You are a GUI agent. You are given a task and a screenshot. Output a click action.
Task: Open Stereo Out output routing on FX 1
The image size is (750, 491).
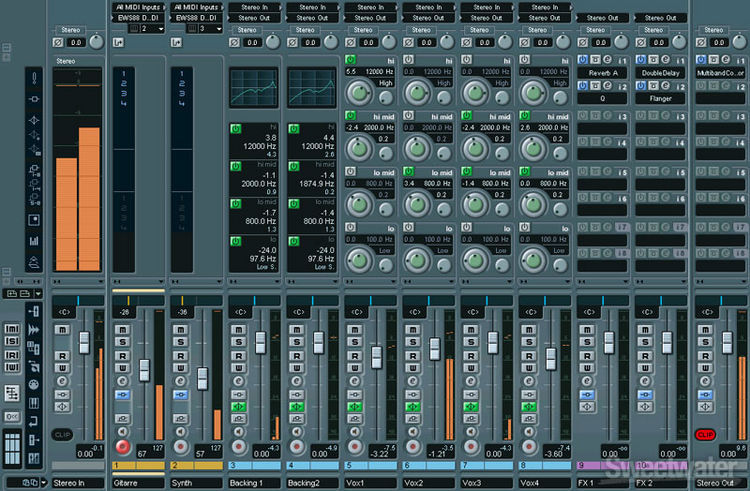[x=602, y=18]
